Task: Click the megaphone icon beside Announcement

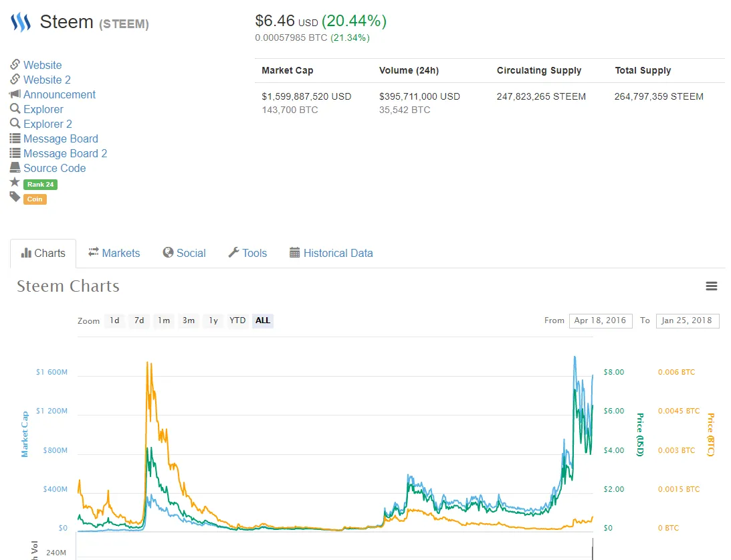Action: pos(15,94)
